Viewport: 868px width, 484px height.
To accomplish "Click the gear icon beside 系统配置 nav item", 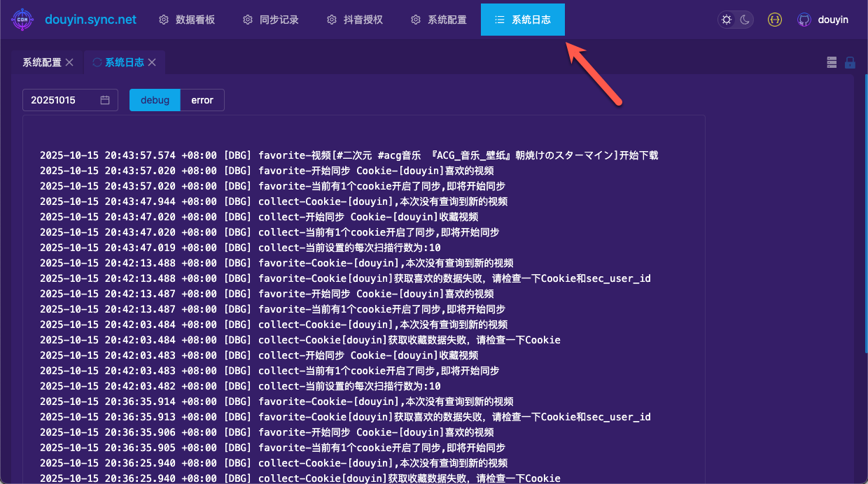I will point(416,20).
